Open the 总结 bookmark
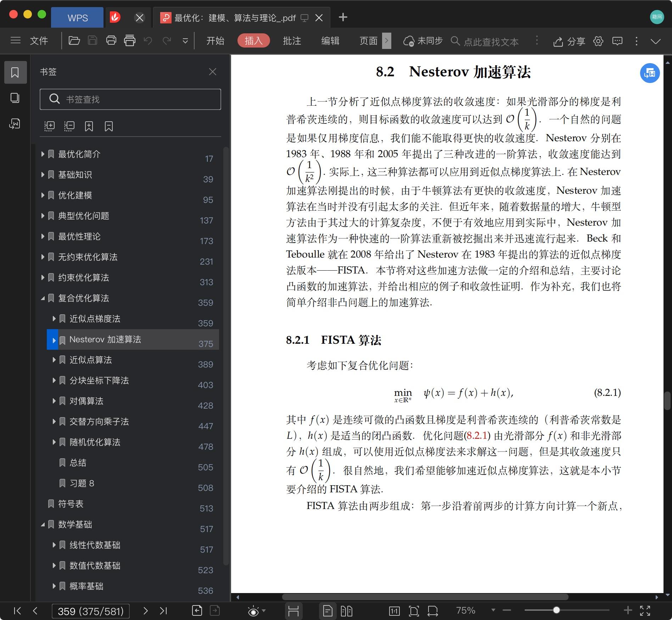 (78, 463)
